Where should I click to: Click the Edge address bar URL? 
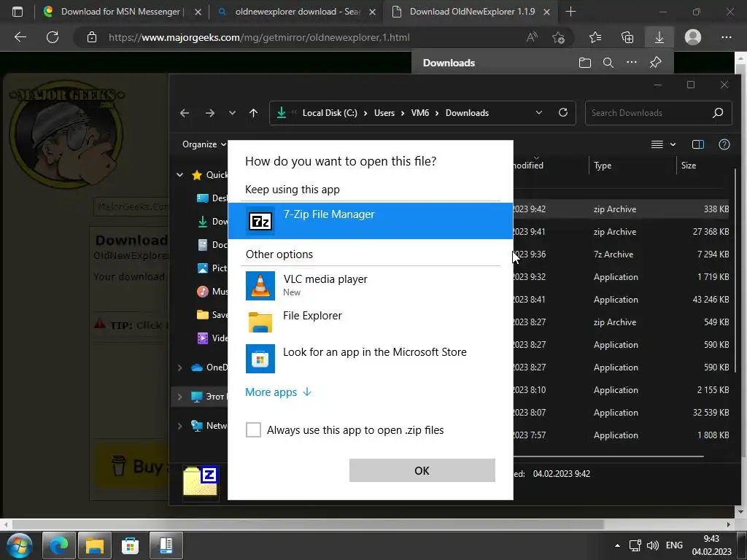click(259, 37)
